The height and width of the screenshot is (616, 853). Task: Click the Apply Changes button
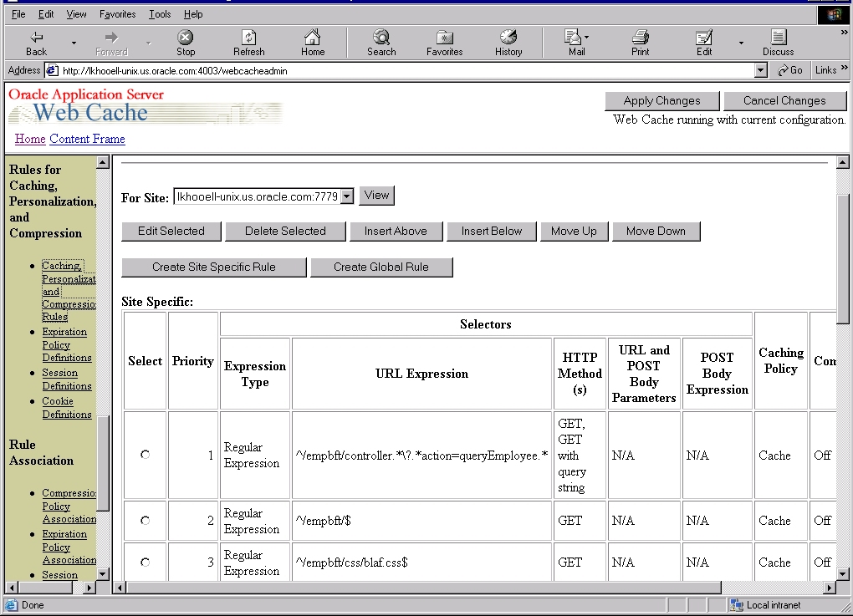point(662,100)
